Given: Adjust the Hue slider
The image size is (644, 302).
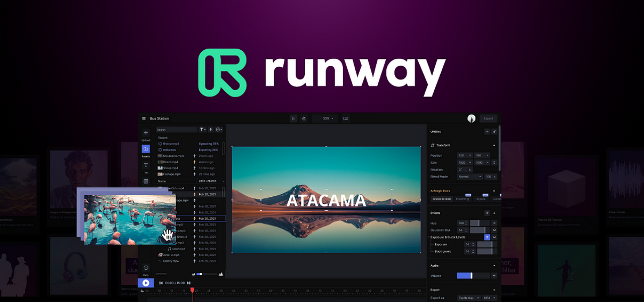Looking at the screenshot, I should 480,223.
